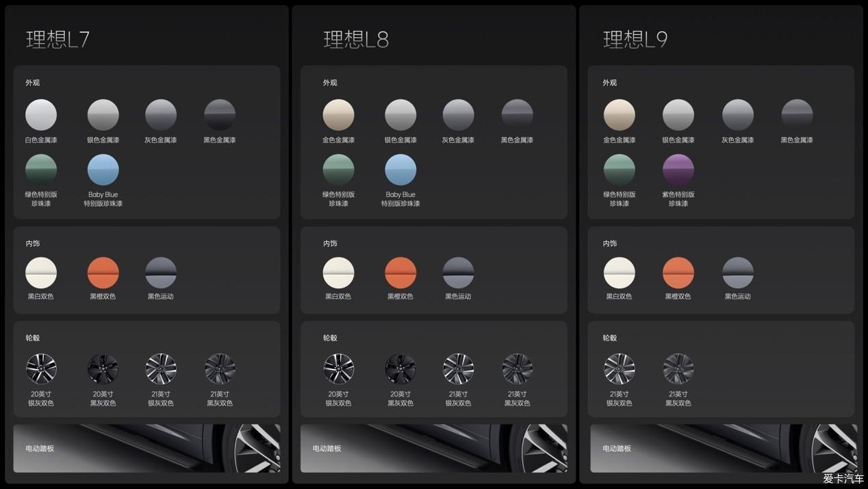868x489 pixels.
Task: Choose 绿色特别版珍珠漆 for 理想L9
Action: tap(619, 169)
